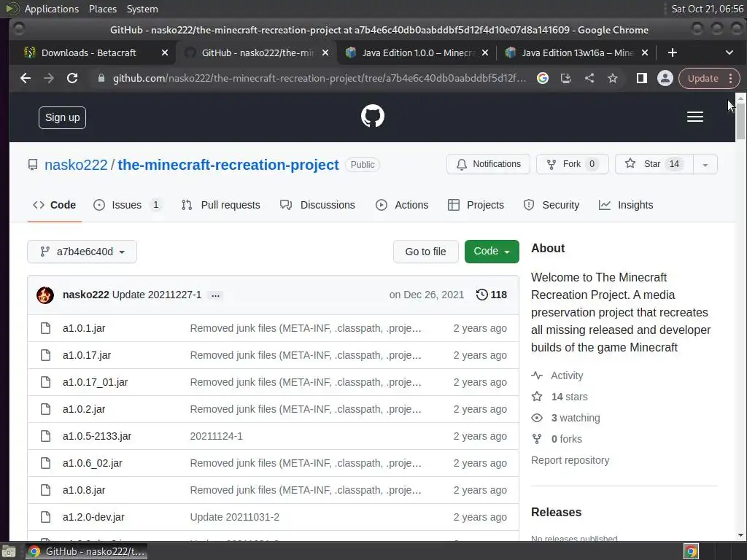Open the System menu
Image resolution: width=747 pixels, height=560 pixels.
click(142, 9)
